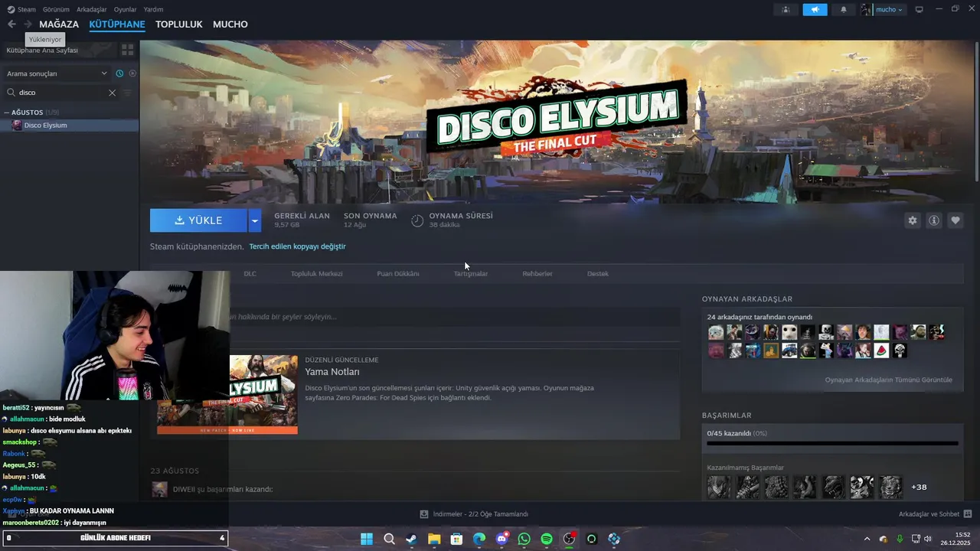
Task: Switch to Big Picture mode monitor icon
Action: click(x=920, y=9)
